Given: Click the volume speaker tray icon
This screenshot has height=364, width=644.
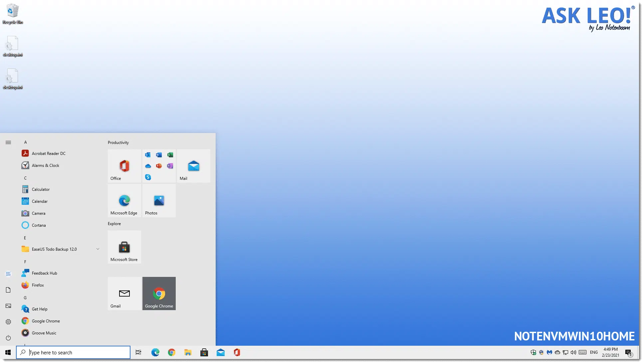Looking at the screenshot, I should coord(573,352).
